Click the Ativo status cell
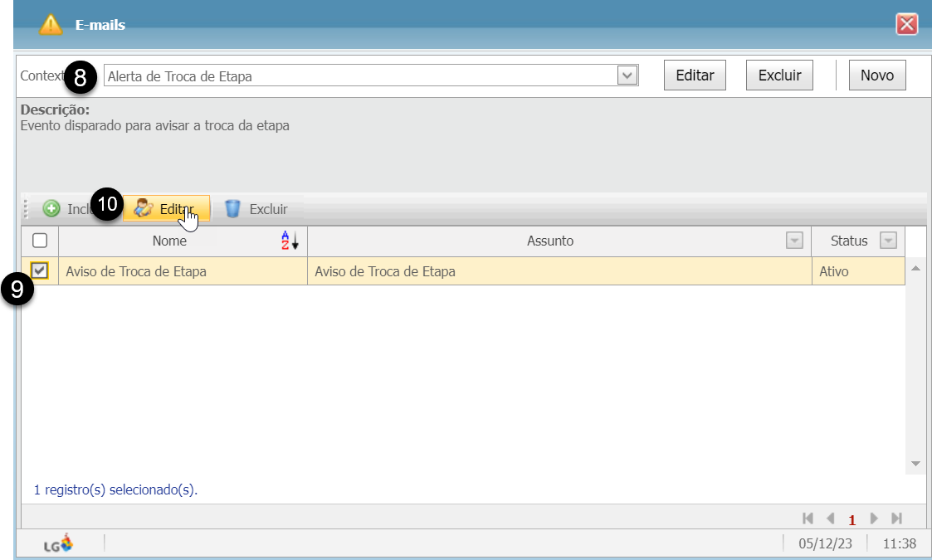 [858, 271]
